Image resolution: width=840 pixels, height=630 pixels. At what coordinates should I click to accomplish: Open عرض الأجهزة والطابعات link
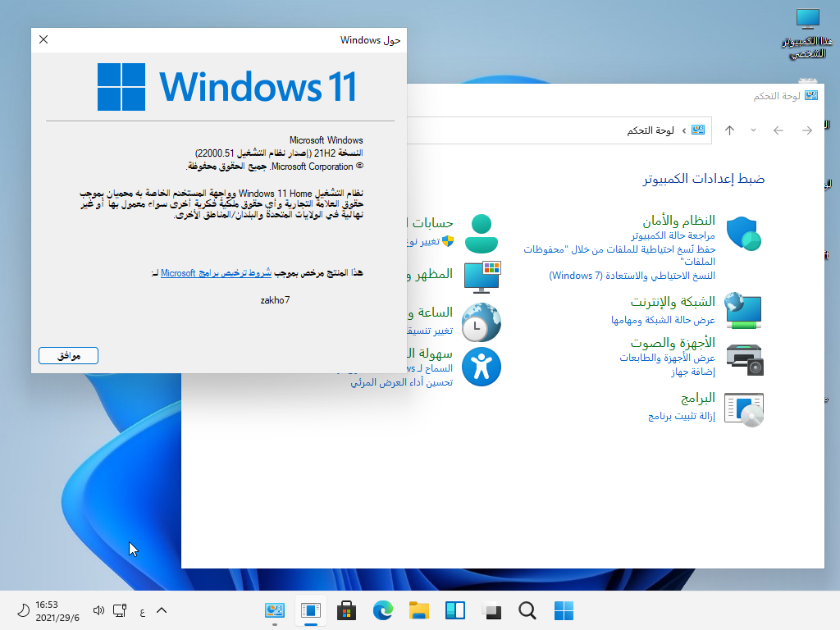coord(668,358)
